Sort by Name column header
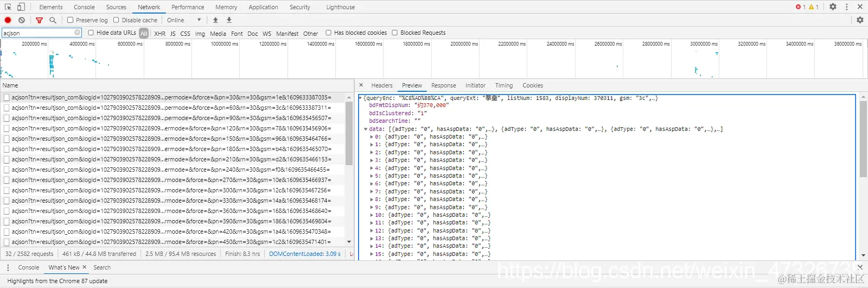Viewport: 868px width, 288px height. coord(177,85)
